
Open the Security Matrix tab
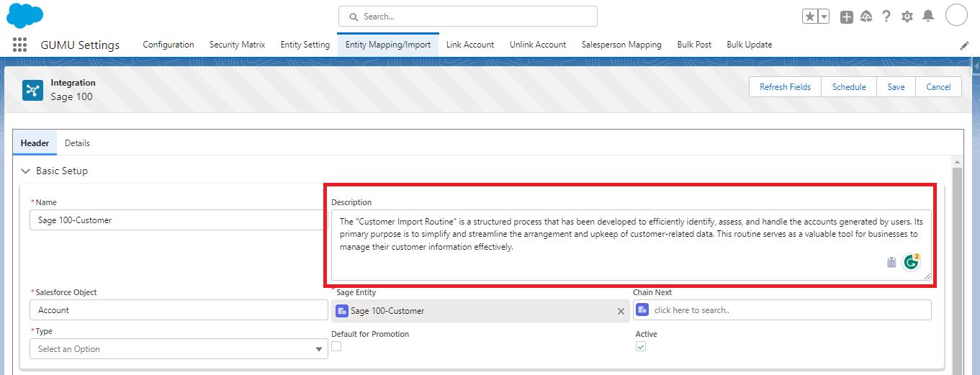coord(238,45)
